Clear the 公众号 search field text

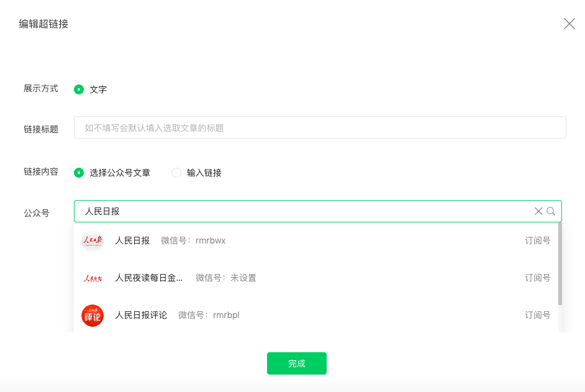(538, 211)
